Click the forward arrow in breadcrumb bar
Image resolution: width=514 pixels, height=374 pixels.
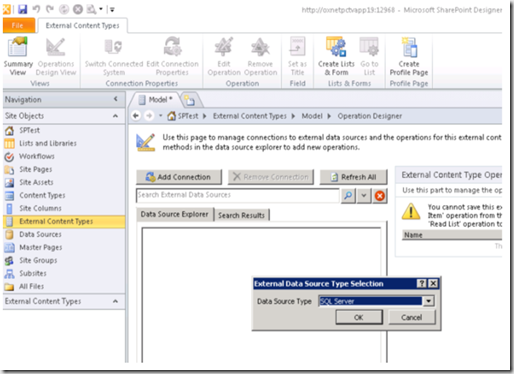(149, 116)
